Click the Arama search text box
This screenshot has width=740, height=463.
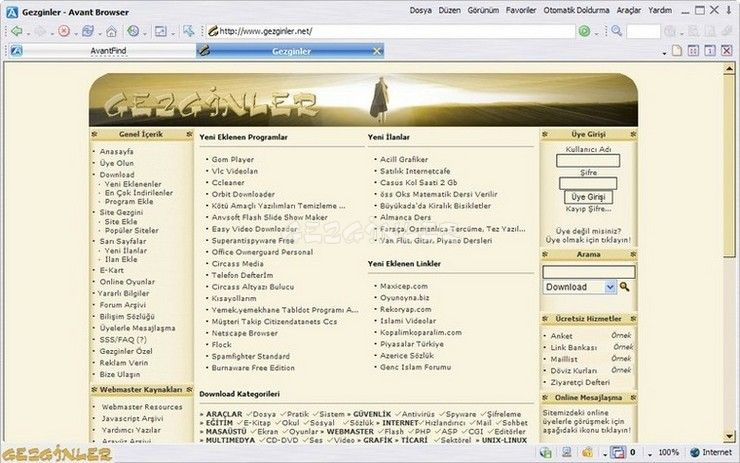[589, 272]
